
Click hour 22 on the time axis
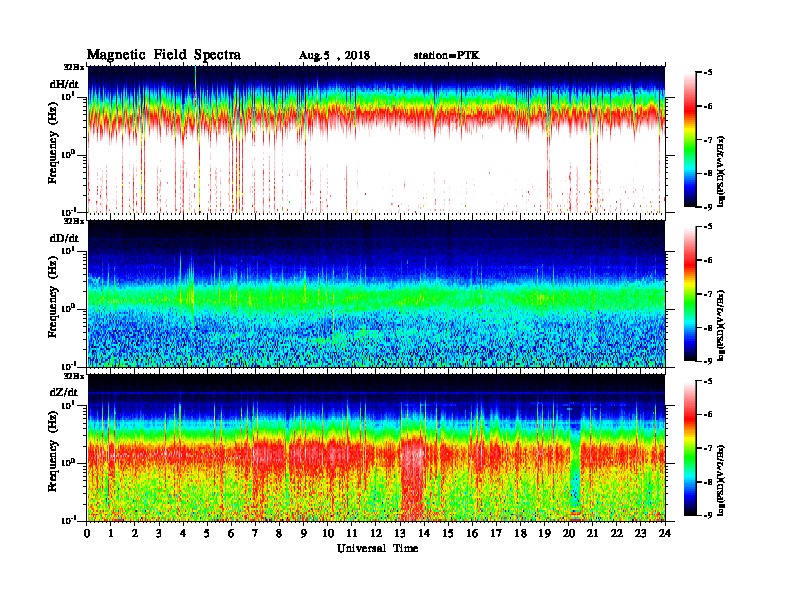617,534
